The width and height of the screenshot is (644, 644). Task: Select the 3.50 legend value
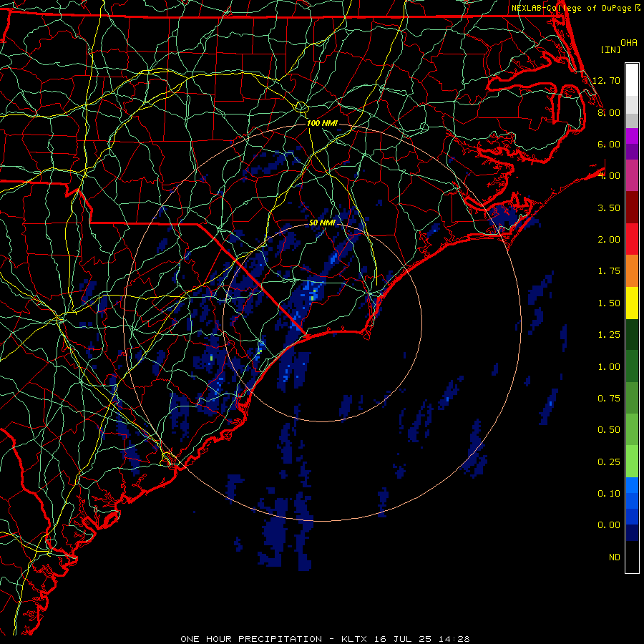pyautogui.click(x=609, y=208)
